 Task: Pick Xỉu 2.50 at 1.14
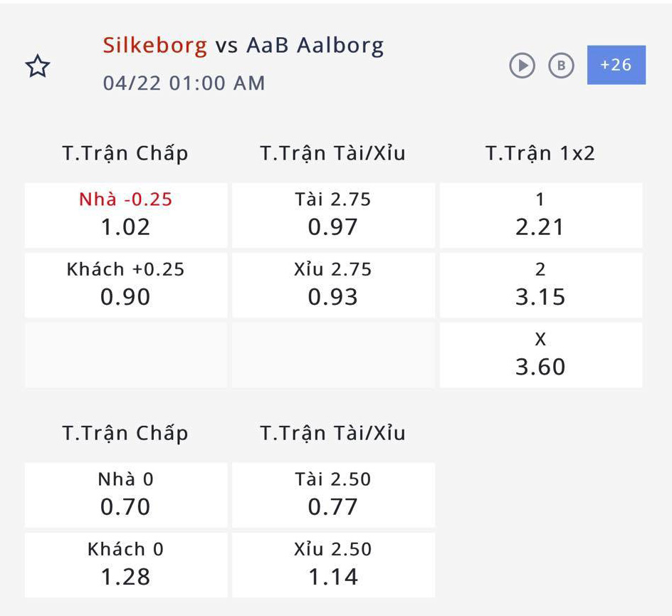(x=333, y=565)
